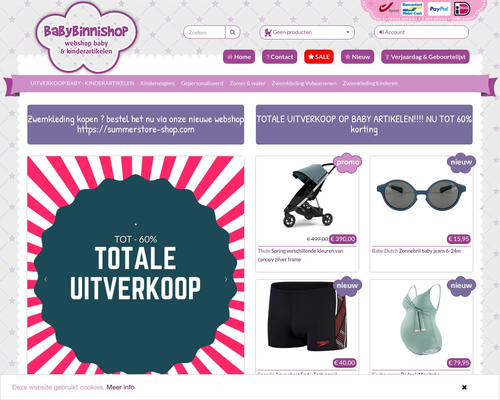This screenshot has width=500, height=400.
Task: Dismiss the cookie notice with X
Action: (464, 387)
